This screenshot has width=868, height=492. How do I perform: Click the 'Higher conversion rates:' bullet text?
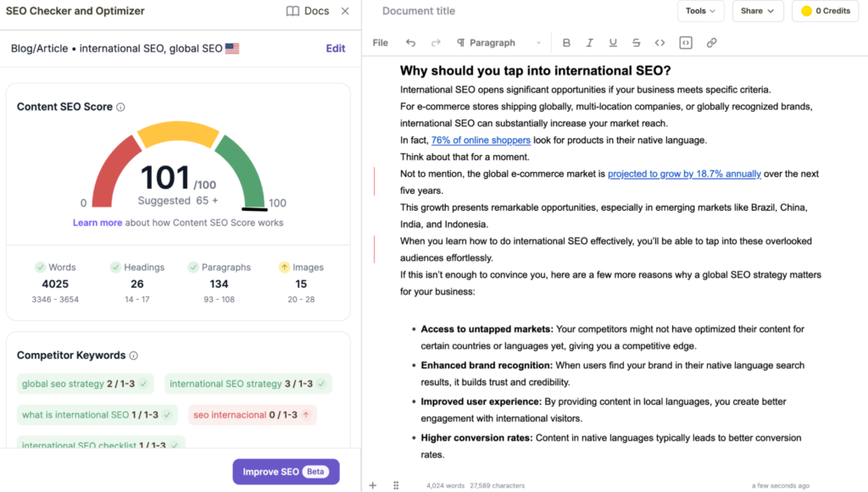pos(476,439)
